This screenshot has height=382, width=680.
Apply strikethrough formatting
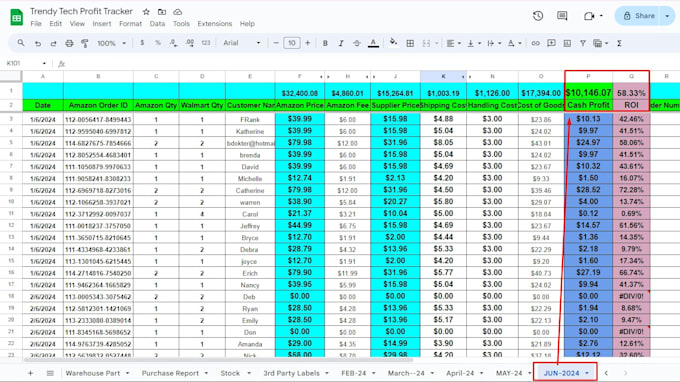[x=356, y=43]
